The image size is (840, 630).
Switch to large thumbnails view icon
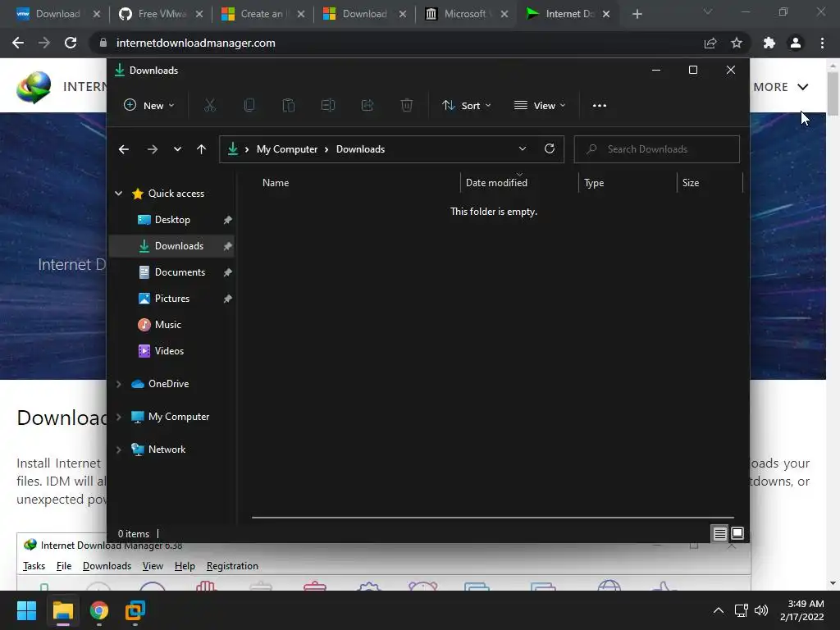point(737,533)
